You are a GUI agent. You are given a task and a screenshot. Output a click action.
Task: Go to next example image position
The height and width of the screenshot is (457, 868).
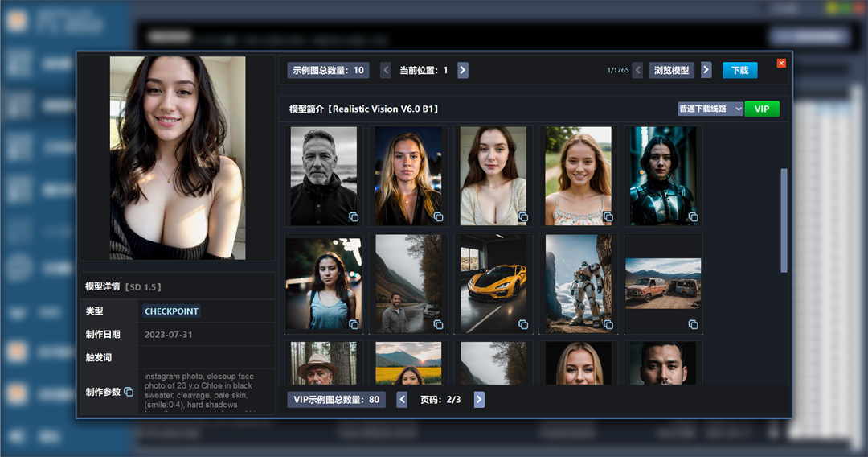(463, 70)
